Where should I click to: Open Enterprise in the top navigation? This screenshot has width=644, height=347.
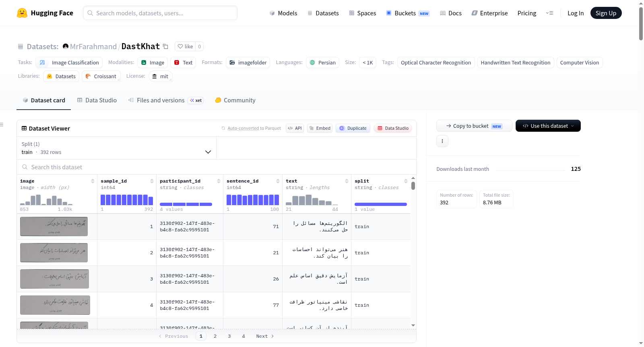pos(489,13)
